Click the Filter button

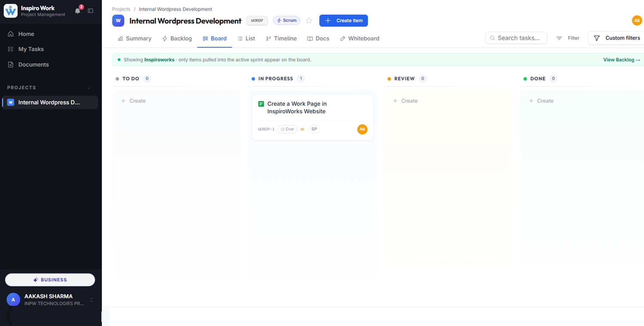point(568,38)
